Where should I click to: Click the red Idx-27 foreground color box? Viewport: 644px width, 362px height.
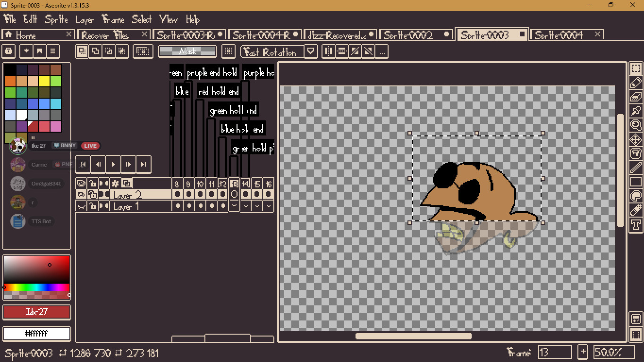(x=37, y=312)
